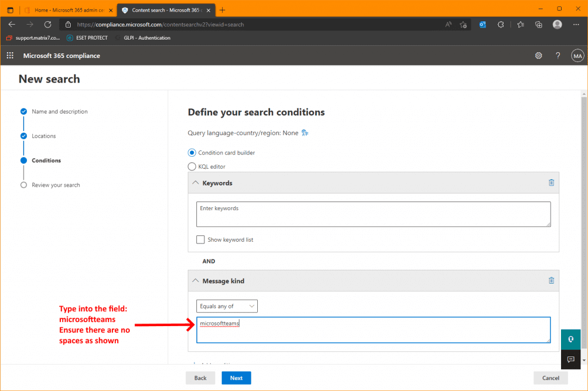The image size is (588, 391).
Task: Open the Microsoft 365 app launcher grid
Action: (10, 56)
